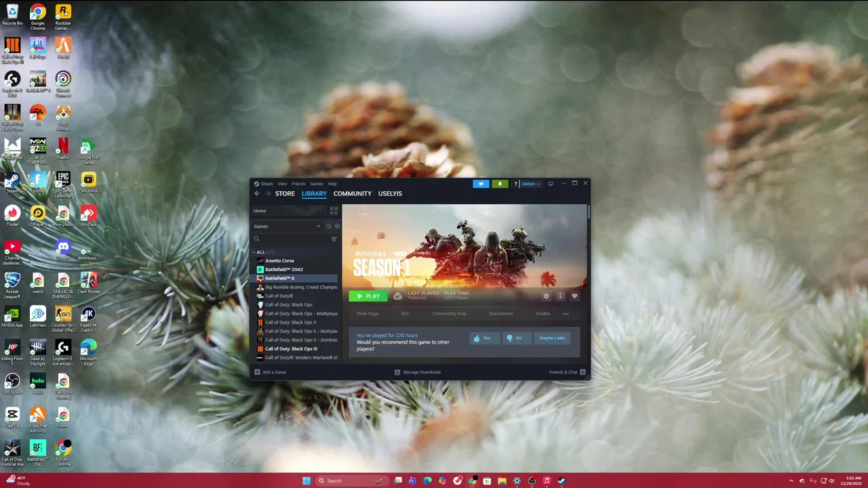Screen dimensions: 868x488
Task: Click the library search magnifier field
Action: click(x=290, y=239)
